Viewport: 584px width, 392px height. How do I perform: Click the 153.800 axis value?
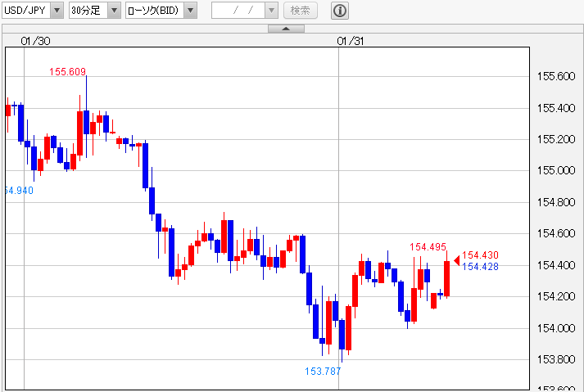[x=556, y=359]
